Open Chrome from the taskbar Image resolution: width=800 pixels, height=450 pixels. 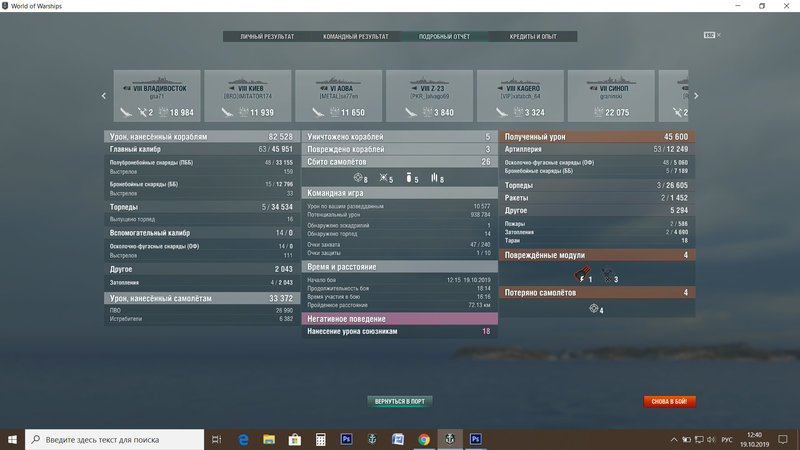pyautogui.click(x=423, y=439)
